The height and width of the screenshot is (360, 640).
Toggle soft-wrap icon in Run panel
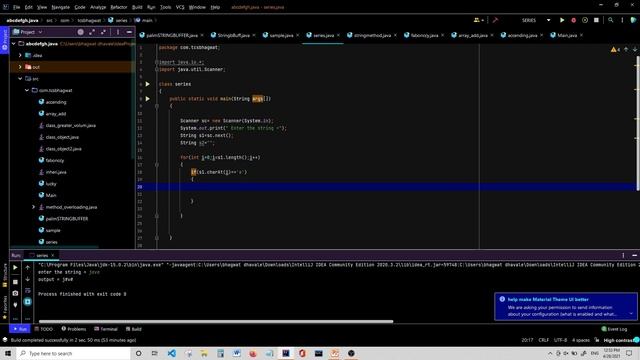pos(27,291)
